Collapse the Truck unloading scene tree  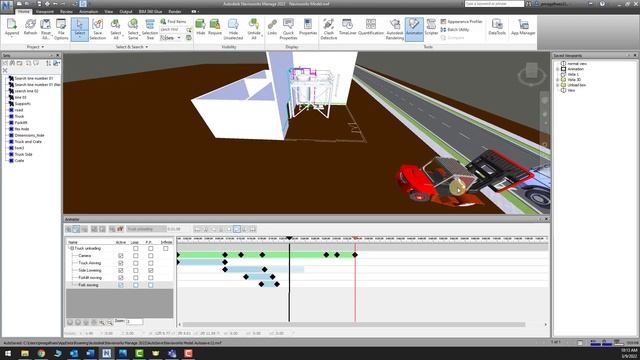[71, 248]
